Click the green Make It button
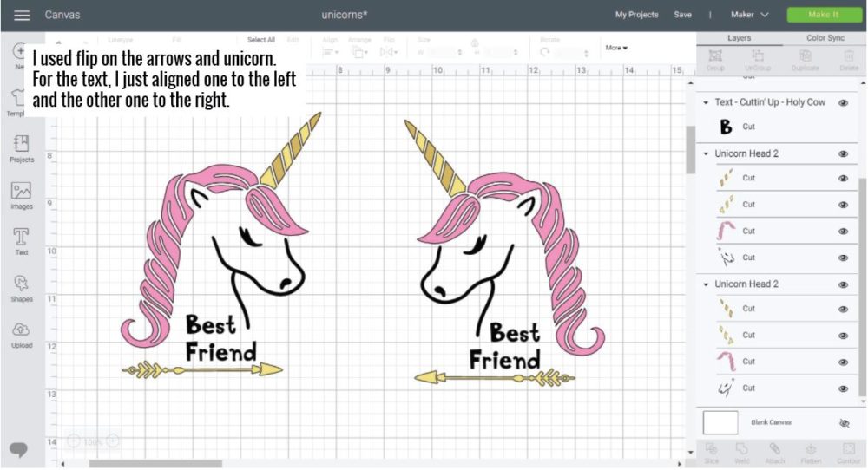This screenshot has width=868, height=470. (823, 15)
